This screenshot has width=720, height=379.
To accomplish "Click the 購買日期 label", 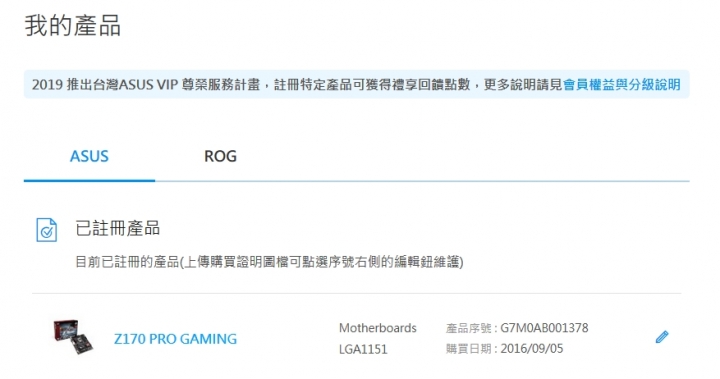I will (468, 349).
